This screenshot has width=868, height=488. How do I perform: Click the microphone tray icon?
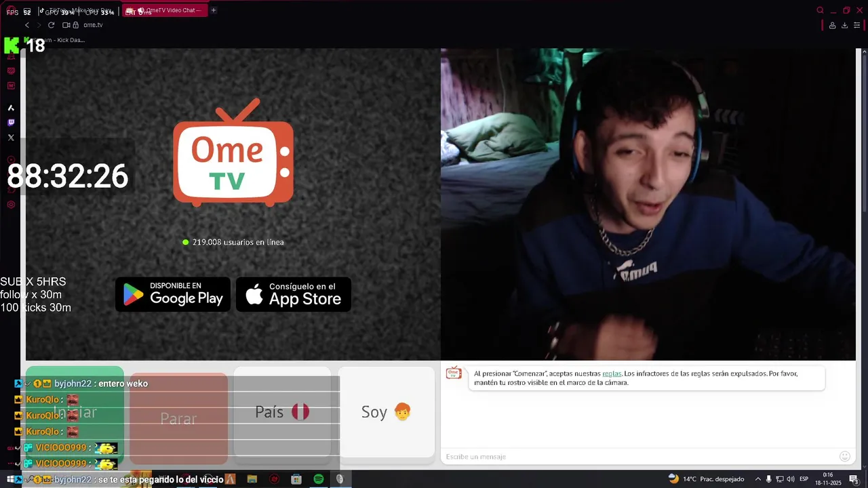[x=769, y=479]
